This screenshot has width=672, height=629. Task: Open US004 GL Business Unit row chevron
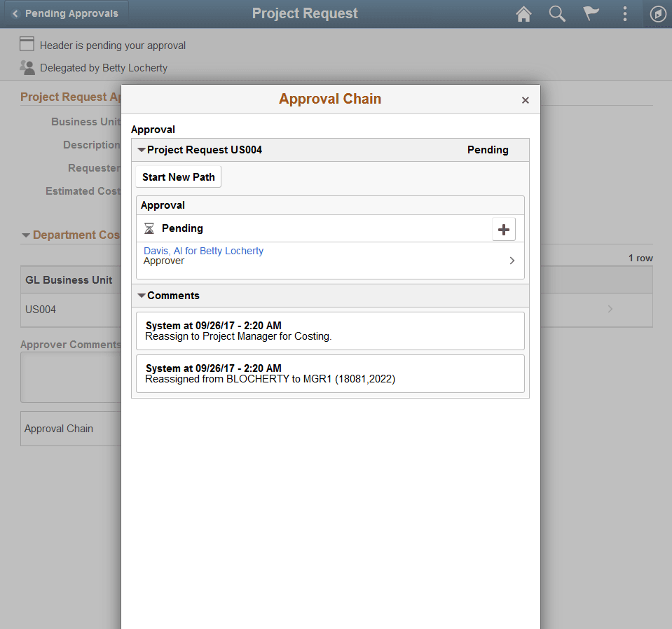(609, 308)
